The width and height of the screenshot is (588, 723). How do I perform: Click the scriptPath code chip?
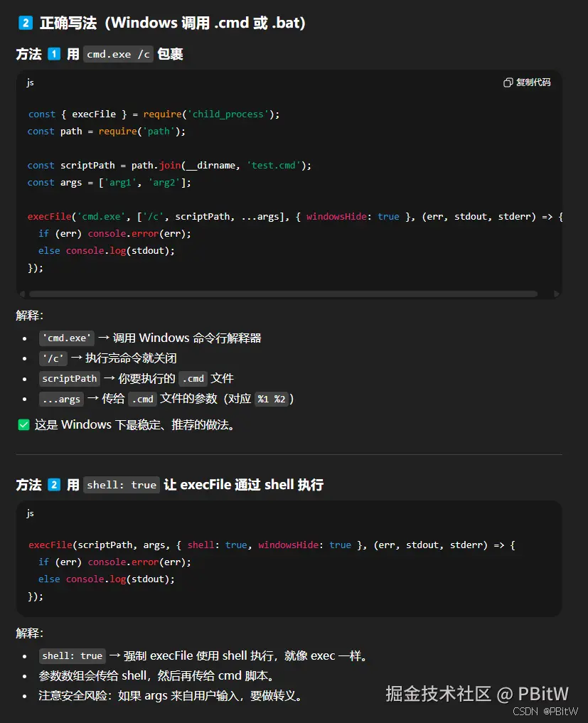[x=68, y=378]
